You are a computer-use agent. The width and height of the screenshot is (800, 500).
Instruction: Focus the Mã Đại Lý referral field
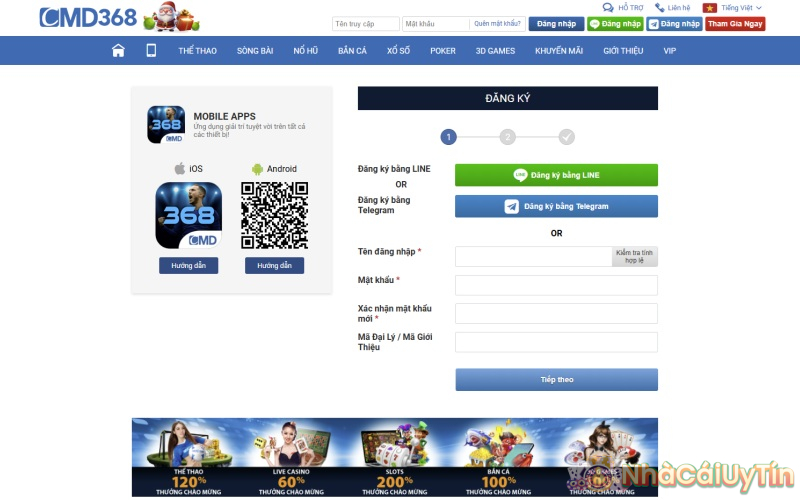tap(556, 343)
